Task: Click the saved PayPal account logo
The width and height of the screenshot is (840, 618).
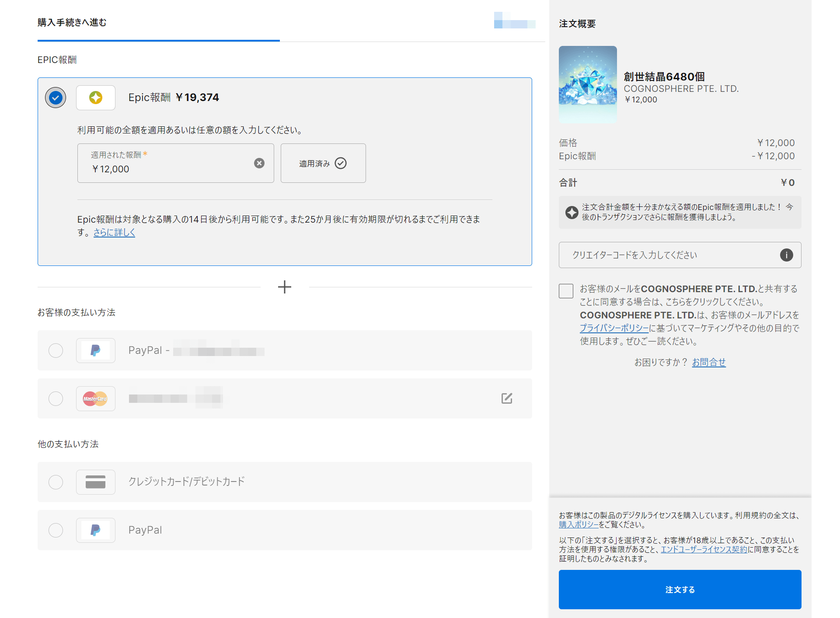Action: tap(96, 350)
